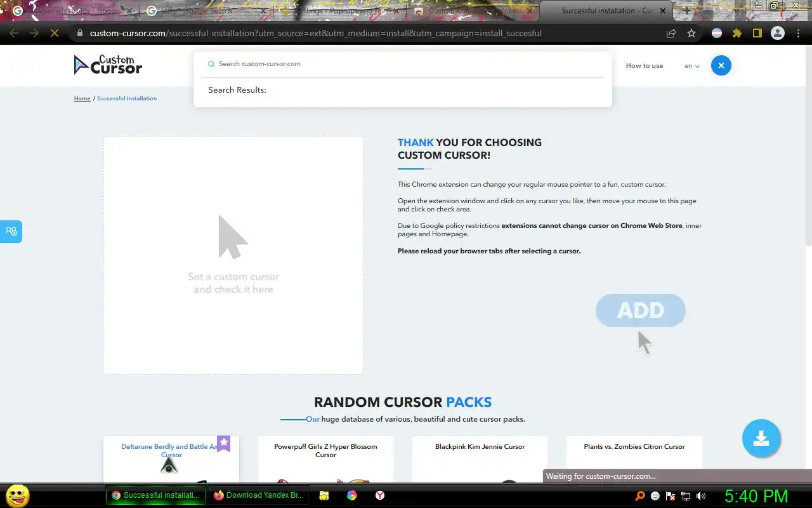This screenshot has width=812, height=508.
Task: Click the share page icon in address bar
Action: (671, 33)
